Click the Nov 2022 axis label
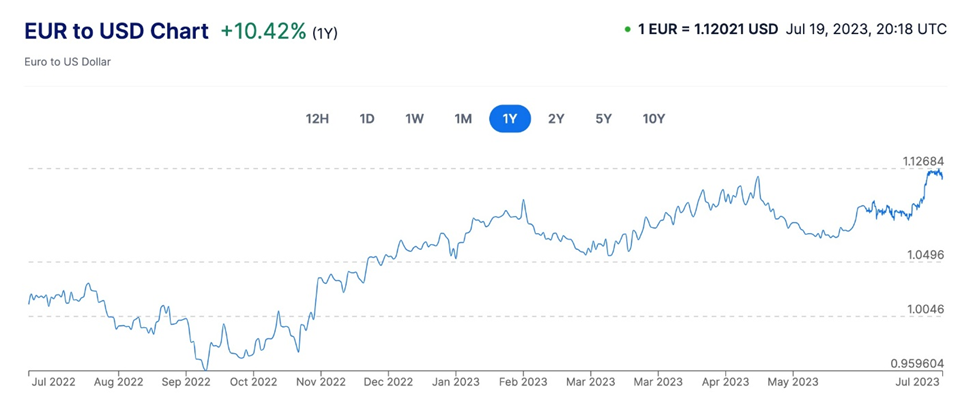This screenshot has height=414, width=975. (x=320, y=381)
